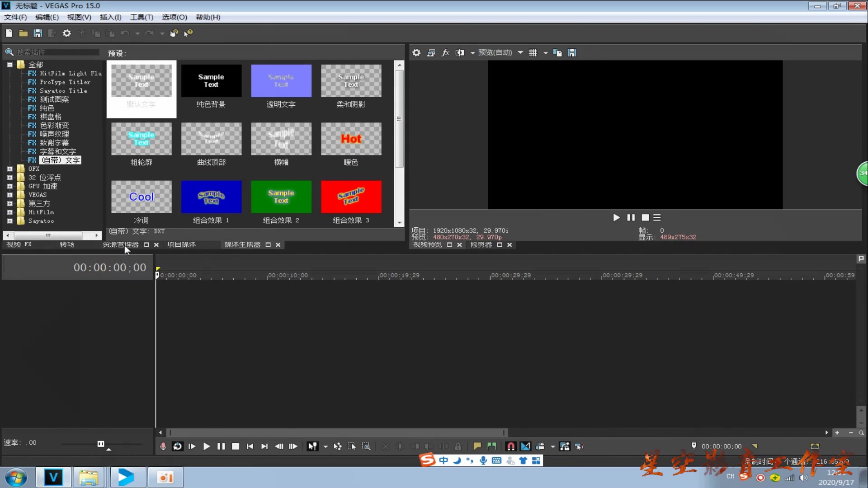Expand the VEGAS folder
The width and height of the screenshot is (868, 488).
(9, 195)
